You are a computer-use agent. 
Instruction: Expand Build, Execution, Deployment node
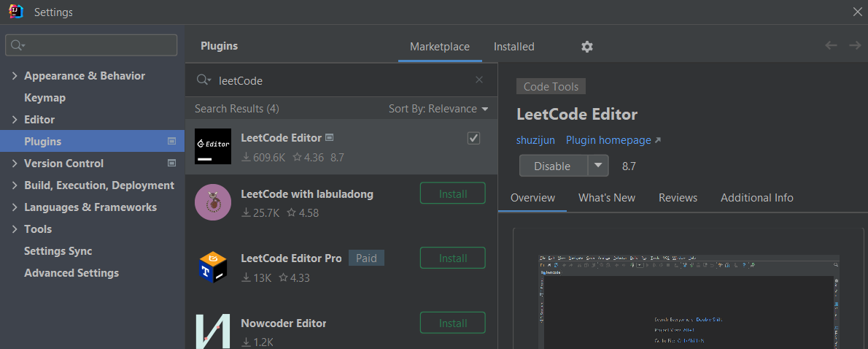coord(15,185)
